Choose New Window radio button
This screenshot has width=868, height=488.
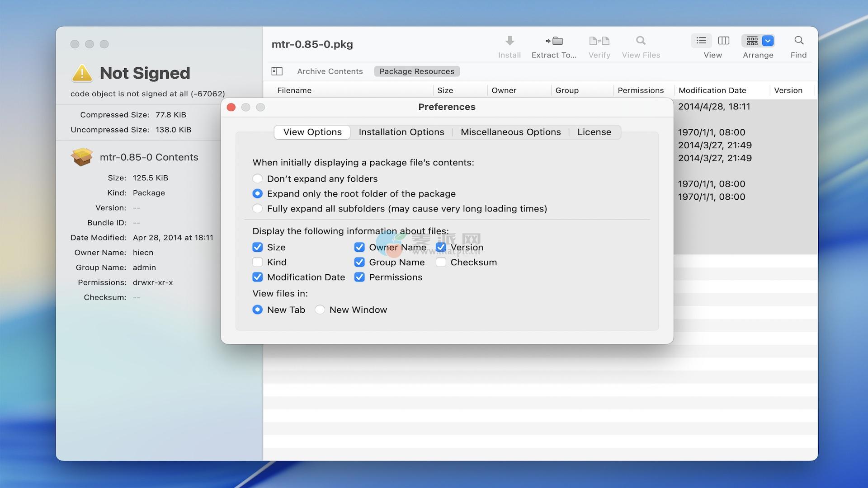point(320,310)
